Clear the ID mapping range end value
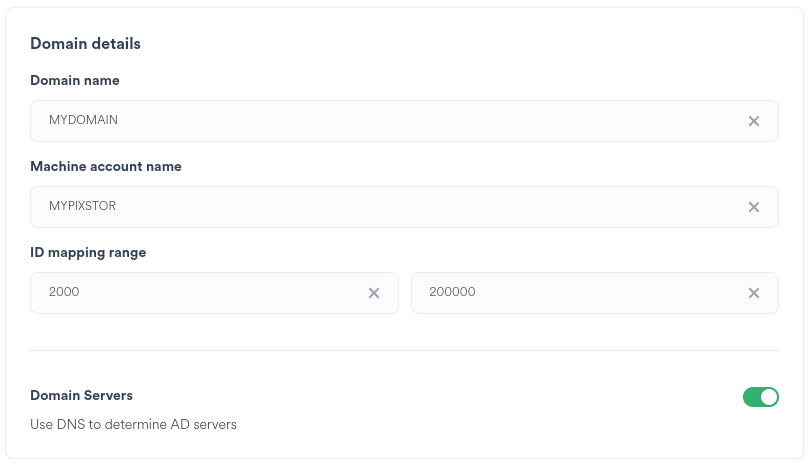 (754, 293)
